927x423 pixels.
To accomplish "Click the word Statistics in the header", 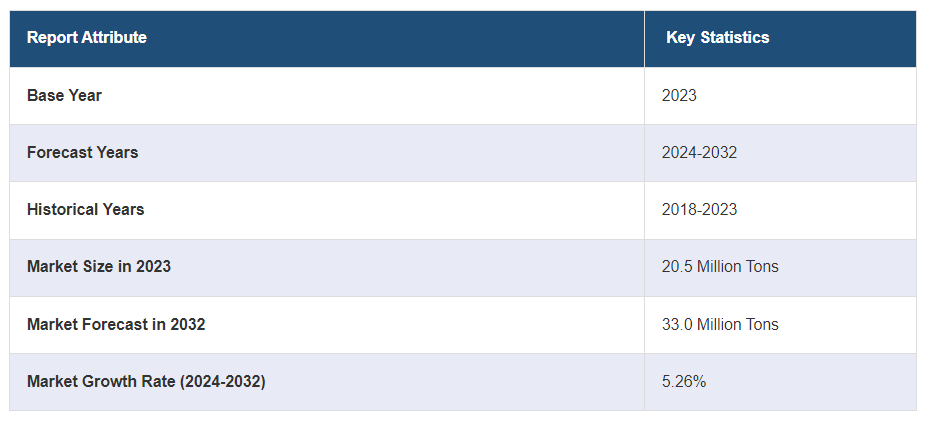I will (x=735, y=37).
